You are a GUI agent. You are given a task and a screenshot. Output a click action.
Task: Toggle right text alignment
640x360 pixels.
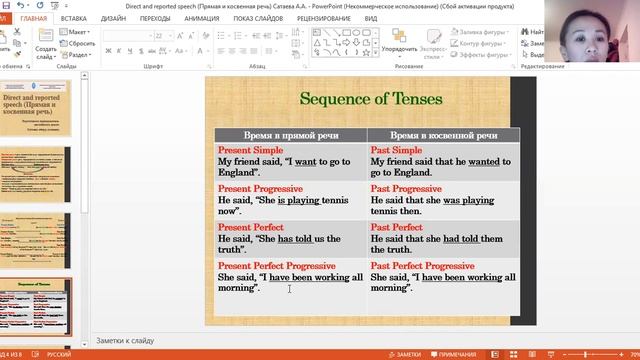point(243,51)
